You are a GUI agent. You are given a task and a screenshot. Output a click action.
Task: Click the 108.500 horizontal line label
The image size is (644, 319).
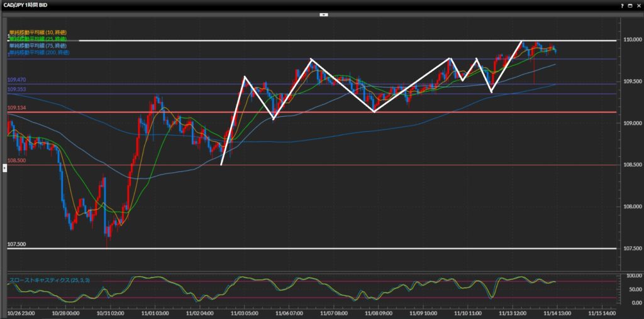tap(17, 161)
